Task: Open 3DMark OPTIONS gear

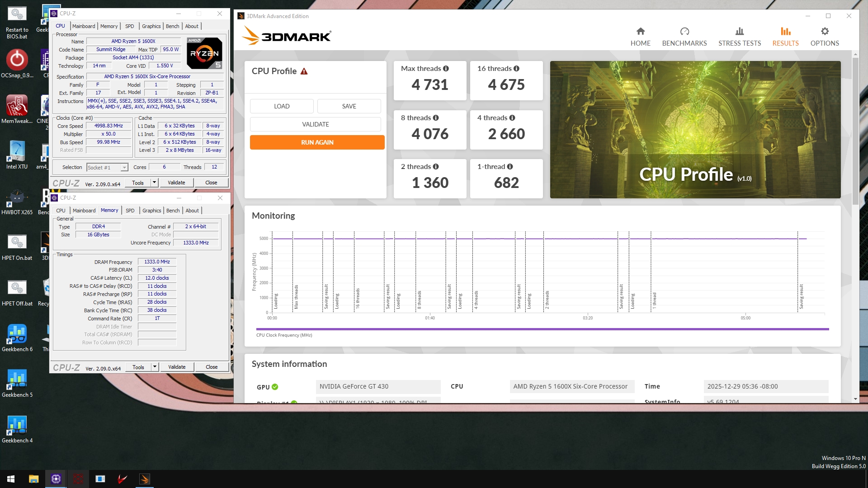Action: tap(824, 37)
